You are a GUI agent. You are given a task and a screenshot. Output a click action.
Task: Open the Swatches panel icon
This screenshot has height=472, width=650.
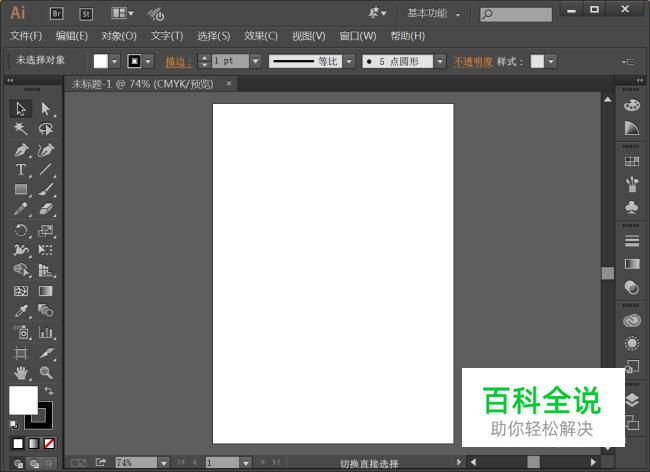pyautogui.click(x=631, y=161)
